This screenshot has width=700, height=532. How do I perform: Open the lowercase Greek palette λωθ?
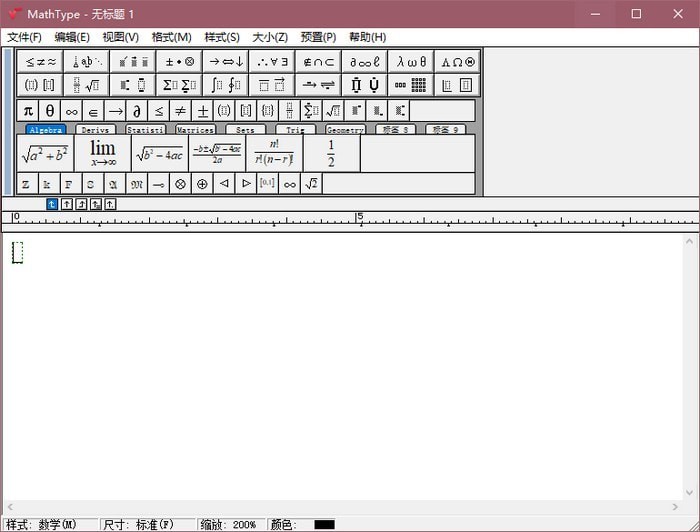[x=411, y=62]
